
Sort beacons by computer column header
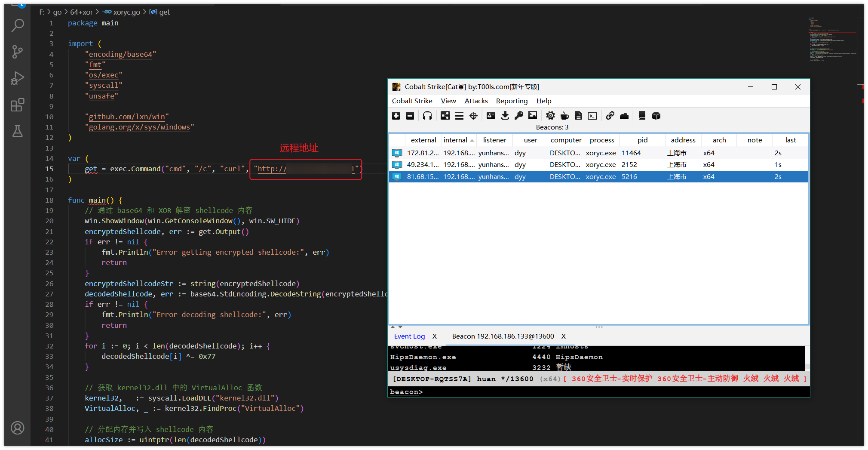point(566,140)
